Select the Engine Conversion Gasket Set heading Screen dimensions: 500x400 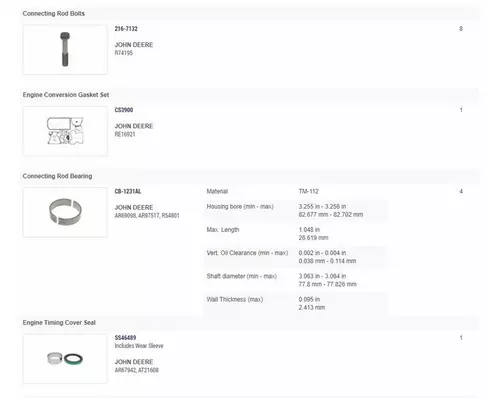[66, 95]
